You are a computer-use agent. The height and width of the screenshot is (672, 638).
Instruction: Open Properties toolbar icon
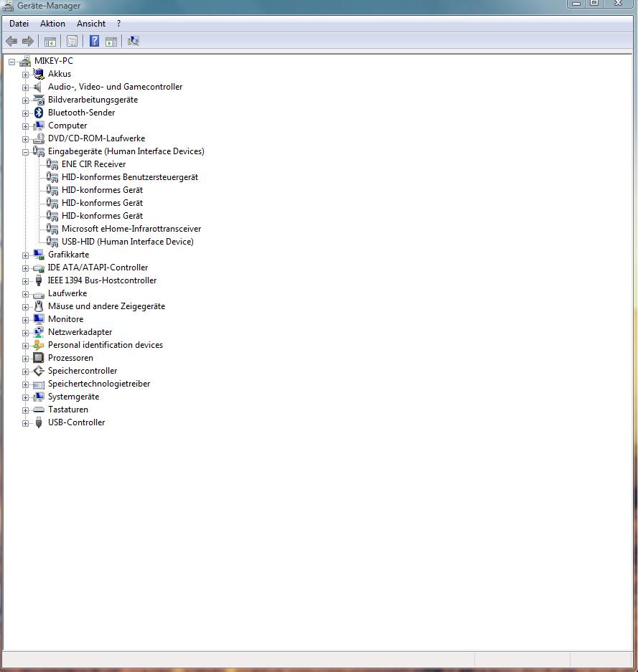pyautogui.click(x=72, y=41)
